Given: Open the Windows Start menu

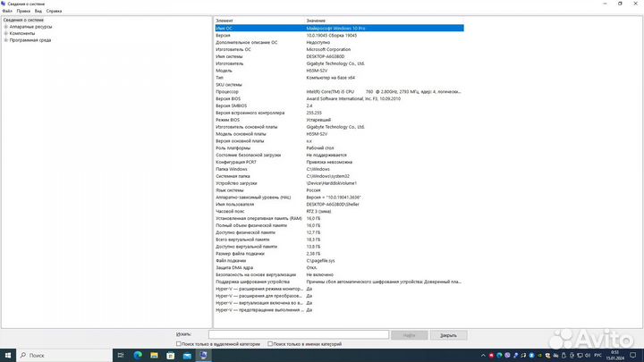Looking at the screenshot, I should 8,355.
